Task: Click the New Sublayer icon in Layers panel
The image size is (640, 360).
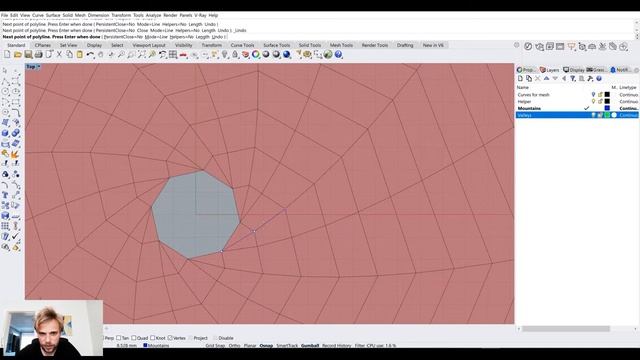Action: (x=529, y=78)
